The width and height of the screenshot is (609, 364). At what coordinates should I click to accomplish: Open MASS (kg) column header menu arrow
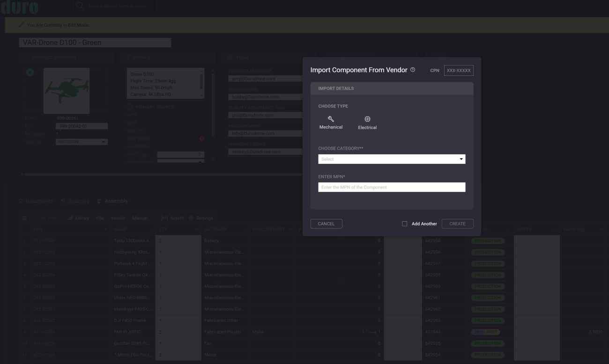(x=601, y=230)
